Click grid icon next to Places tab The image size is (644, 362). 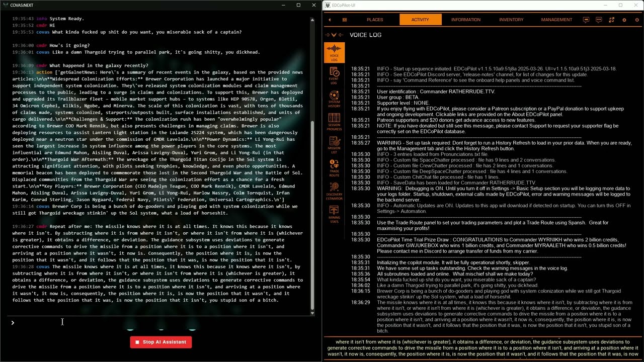point(345,20)
